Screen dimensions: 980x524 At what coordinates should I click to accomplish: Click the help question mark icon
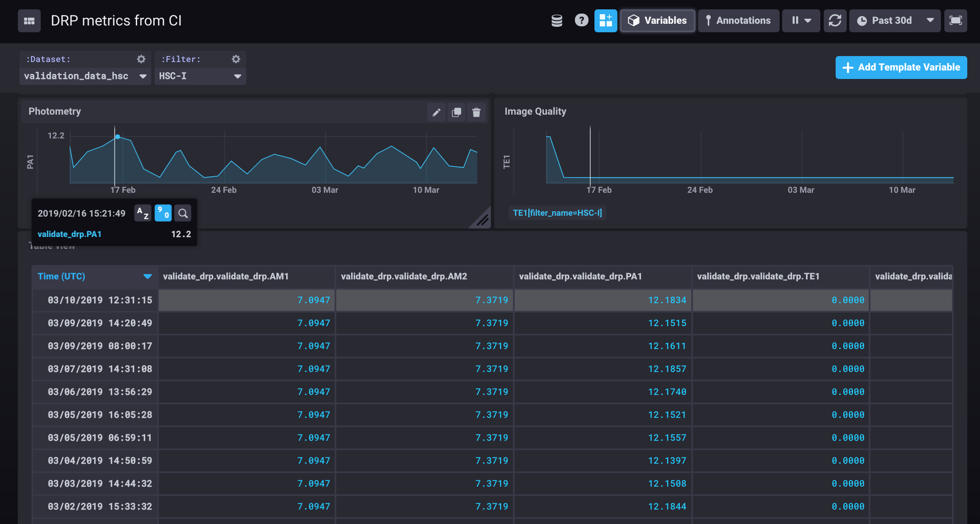[581, 20]
